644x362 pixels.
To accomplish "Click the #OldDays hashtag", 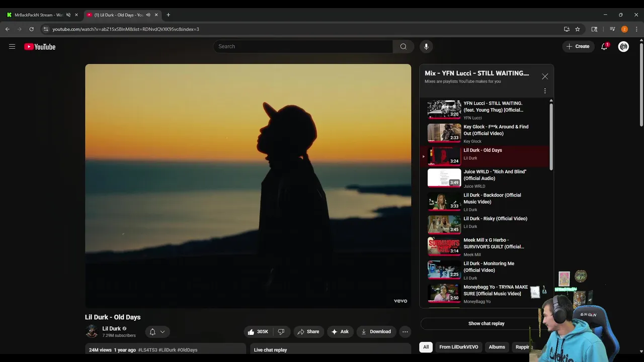I will [x=187, y=350].
